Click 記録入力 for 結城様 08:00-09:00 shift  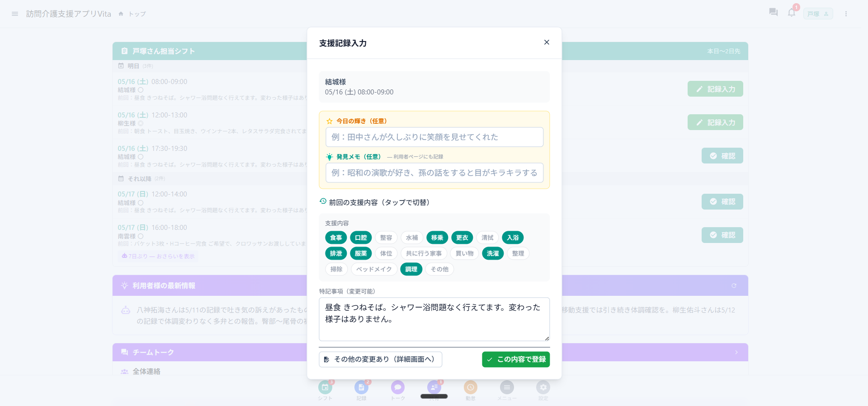(715, 89)
